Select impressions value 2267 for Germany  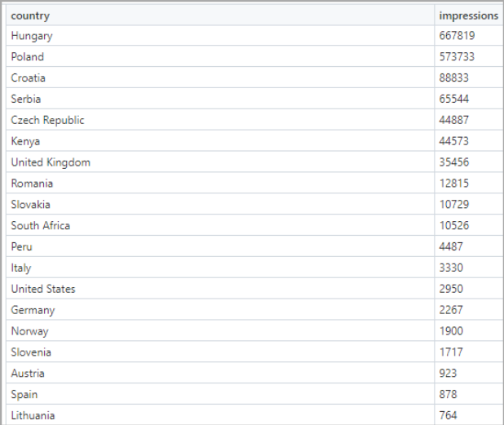[x=451, y=310]
